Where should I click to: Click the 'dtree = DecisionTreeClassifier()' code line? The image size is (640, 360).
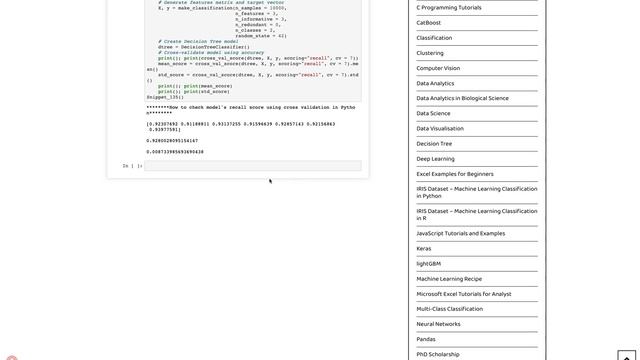(204, 47)
